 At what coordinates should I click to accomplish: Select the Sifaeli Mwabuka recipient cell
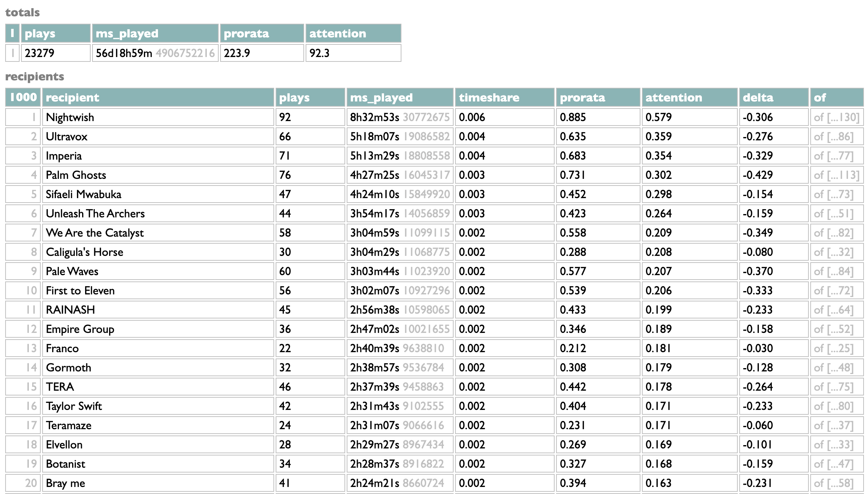pos(158,194)
